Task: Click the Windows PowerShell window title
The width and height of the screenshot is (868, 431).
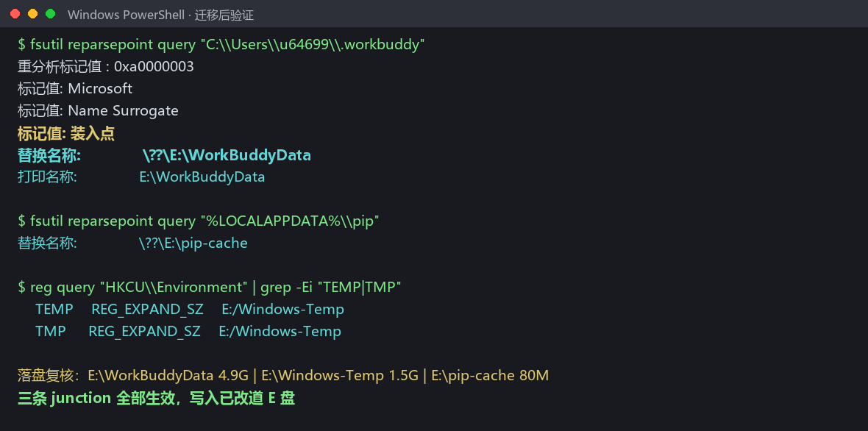Action: click(160, 15)
